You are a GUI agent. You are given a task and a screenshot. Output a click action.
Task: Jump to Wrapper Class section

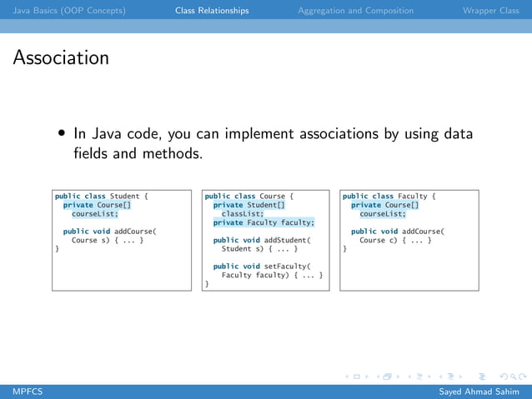pos(491,11)
